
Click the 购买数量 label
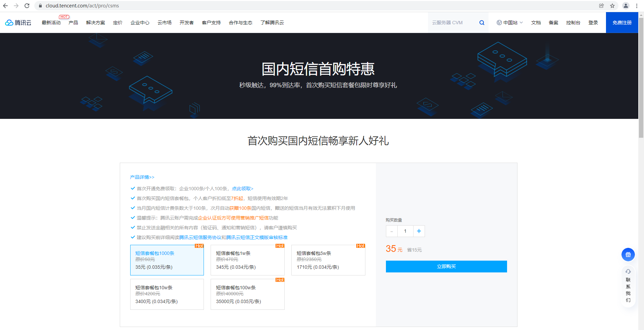coord(394,220)
